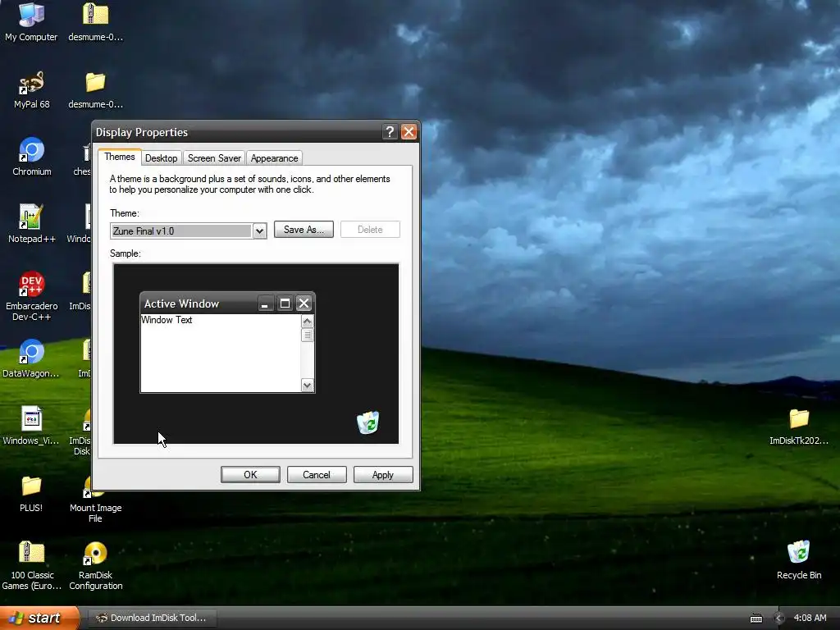Open the My Computer desktop icon

[31, 21]
